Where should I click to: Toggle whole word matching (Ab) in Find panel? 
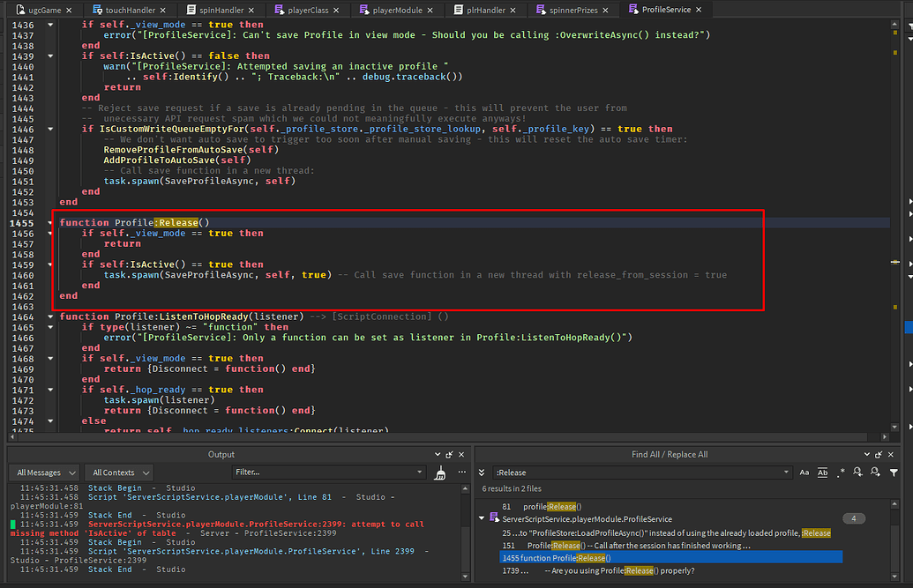point(822,472)
